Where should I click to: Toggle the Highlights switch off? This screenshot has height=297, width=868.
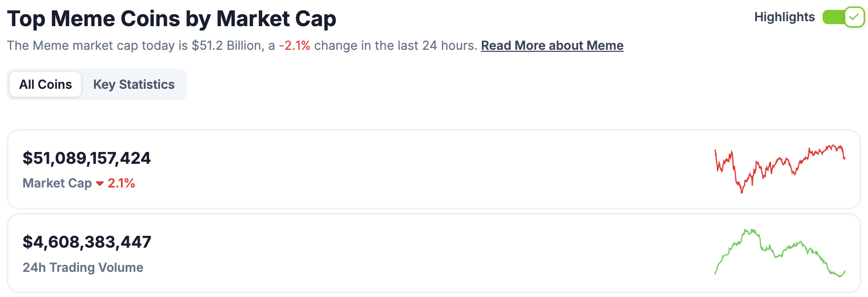click(842, 17)
